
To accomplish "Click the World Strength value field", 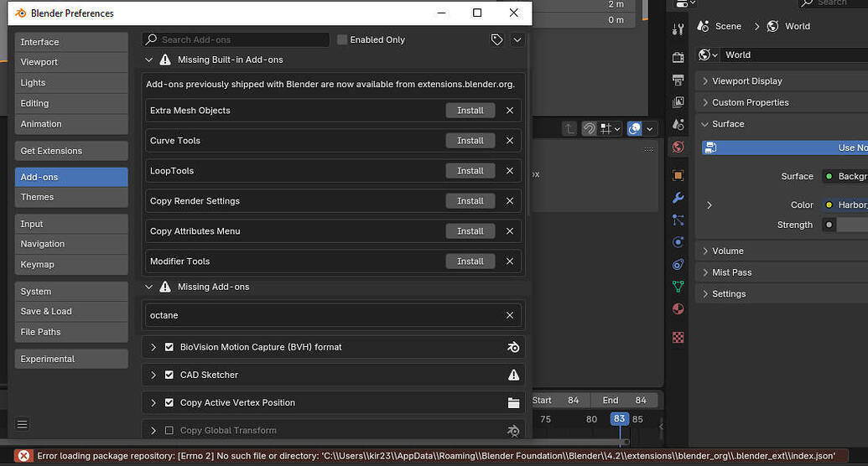I will [852, 225].
